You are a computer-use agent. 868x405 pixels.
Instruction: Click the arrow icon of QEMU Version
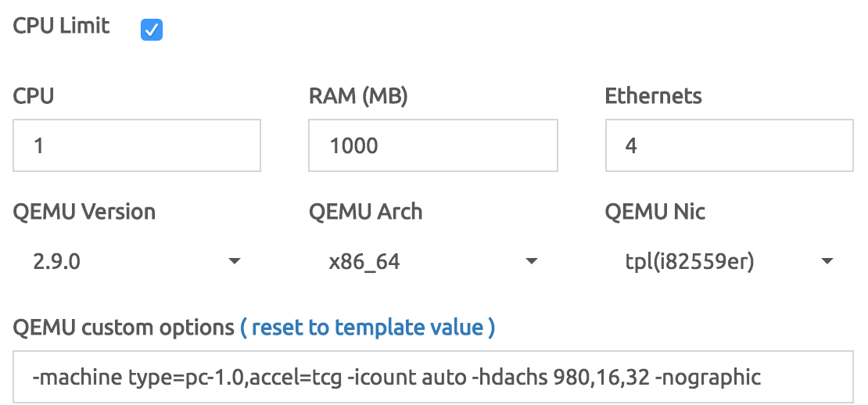[235, 261]
